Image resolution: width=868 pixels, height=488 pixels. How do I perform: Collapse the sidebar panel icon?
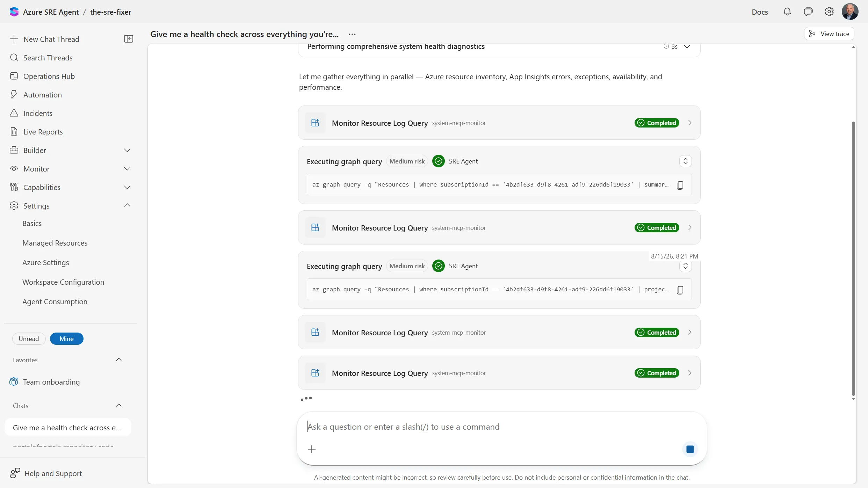coord(129,39)
